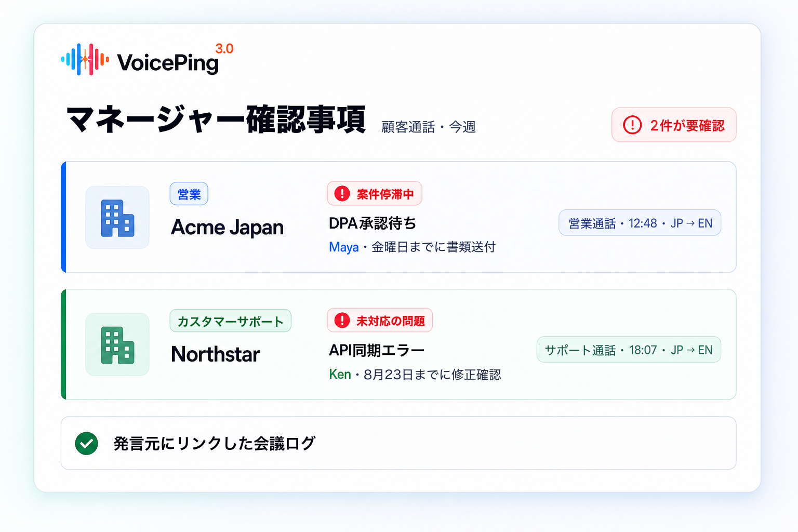Click the 8月23日までに修正確認 action text
Screen dimensions: 798x532
tap(432, 375)
